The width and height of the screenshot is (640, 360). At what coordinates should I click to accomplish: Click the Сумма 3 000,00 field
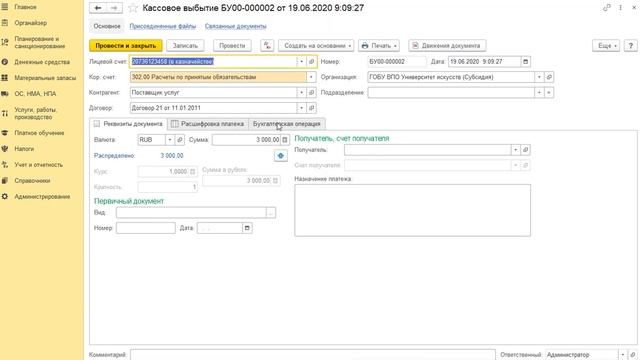[x=246, y=140]
